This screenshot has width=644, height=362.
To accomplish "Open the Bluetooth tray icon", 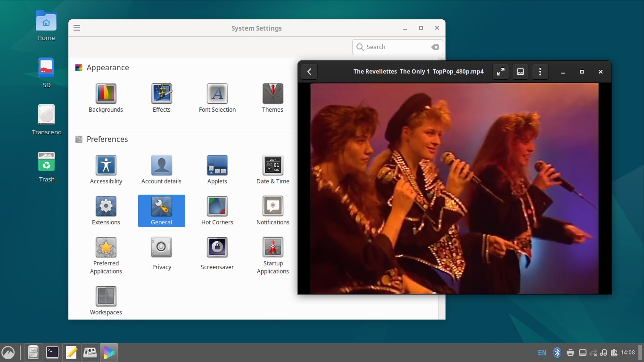I will click(557, 353).
